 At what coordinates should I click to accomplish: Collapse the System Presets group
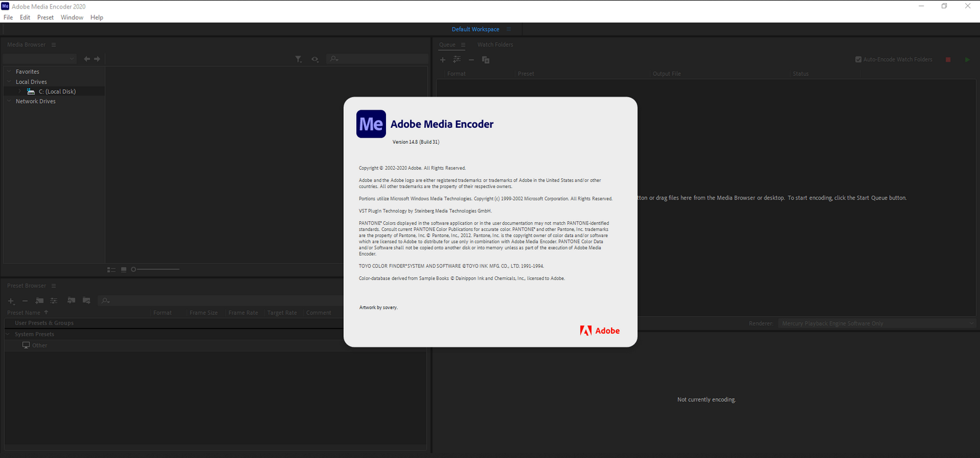[x=8, y=334]
